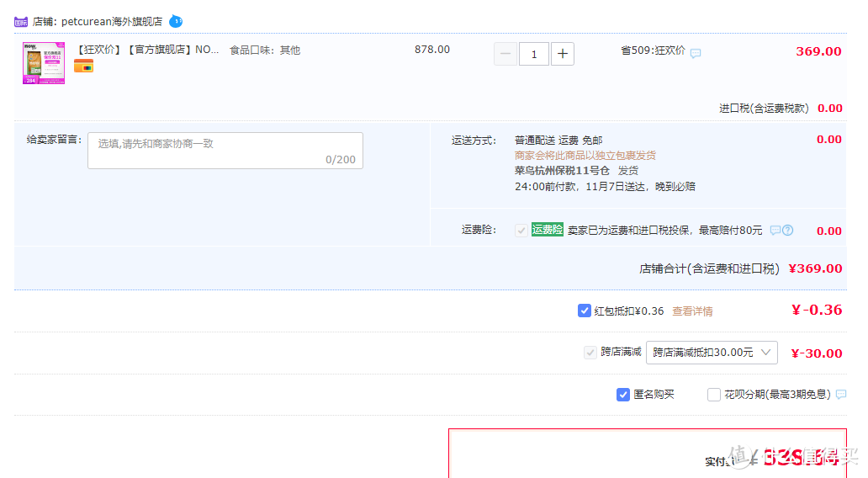The image size is (868, 478).
Task: Uncheck the 红包抵扣¥0.36 checkbox
Action: click(x=585, y=311)
